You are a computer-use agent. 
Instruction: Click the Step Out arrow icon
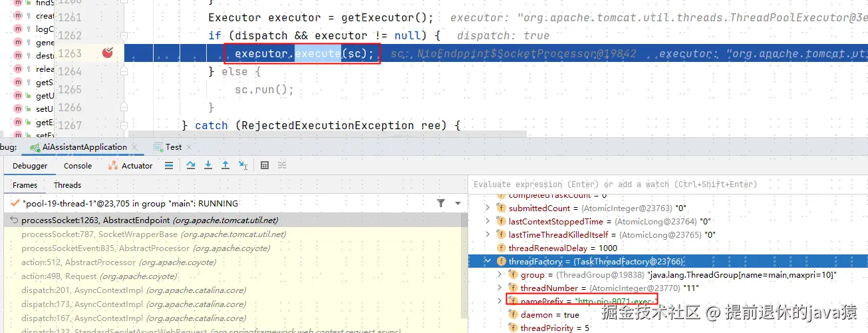click(x=225, y=165)
